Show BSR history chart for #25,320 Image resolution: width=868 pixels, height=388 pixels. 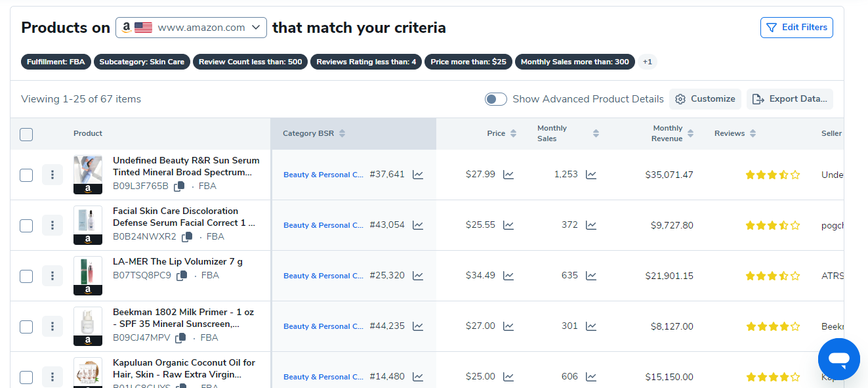click(418, 276)
